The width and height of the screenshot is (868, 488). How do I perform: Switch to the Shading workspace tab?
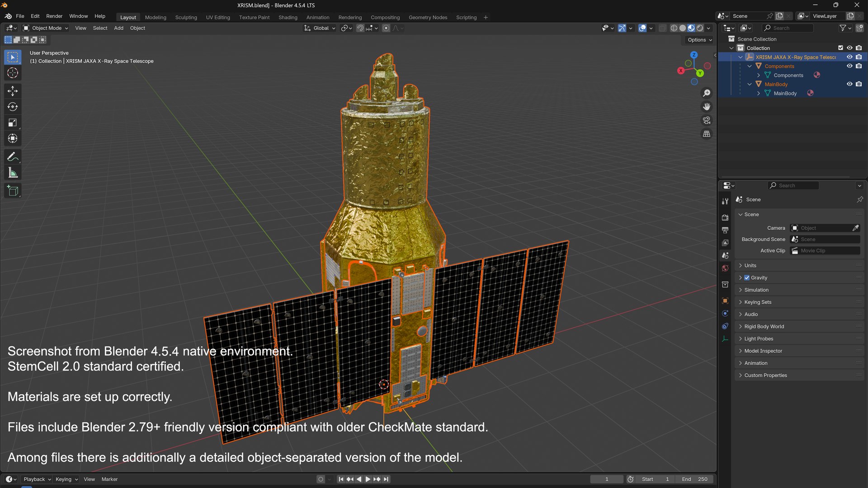(288, 18)
